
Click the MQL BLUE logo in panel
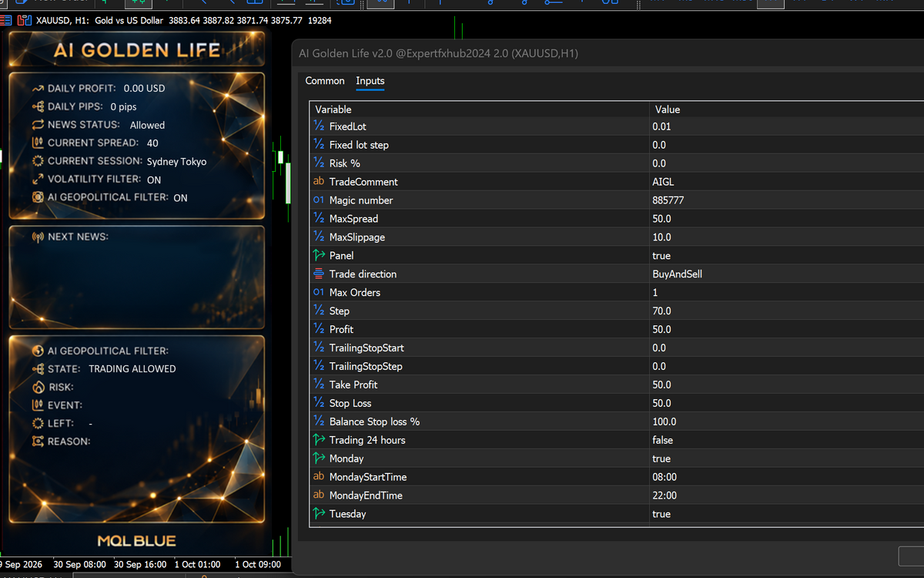[137, 541]
